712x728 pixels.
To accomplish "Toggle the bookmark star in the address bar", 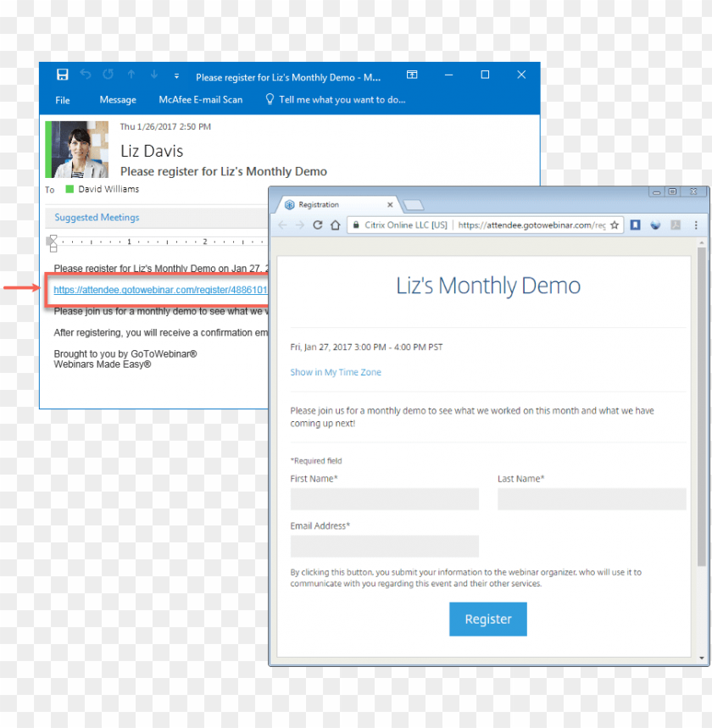I will [x=616, y=225].
